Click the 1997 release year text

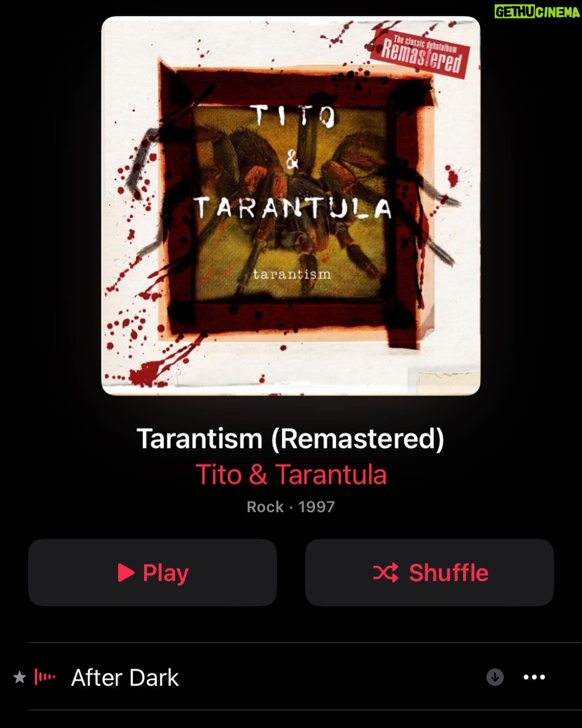(316, 507)
